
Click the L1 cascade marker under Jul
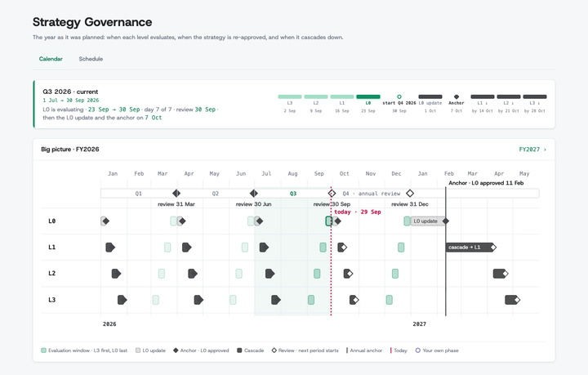coord(264,247)
